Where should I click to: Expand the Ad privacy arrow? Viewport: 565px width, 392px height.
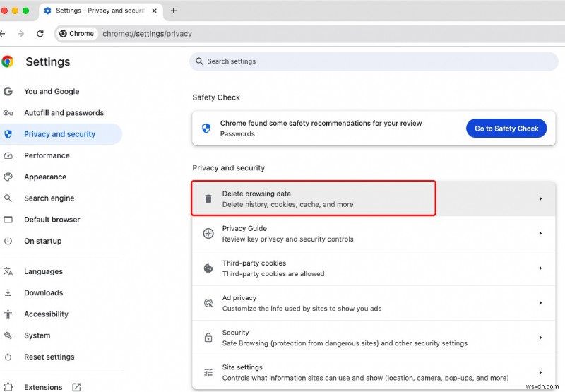[540, 303]
